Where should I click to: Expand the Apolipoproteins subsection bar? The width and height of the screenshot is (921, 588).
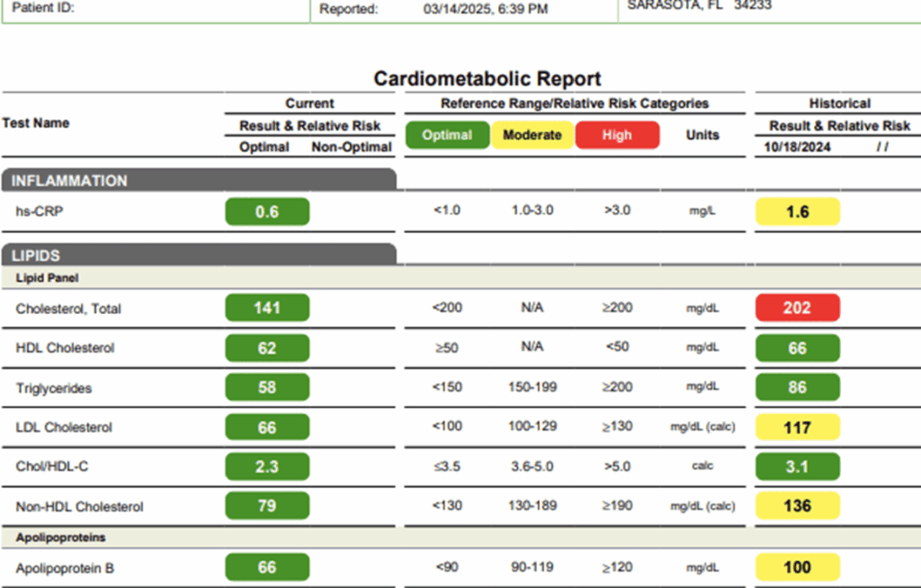pyautogui.click(x=108, y=537)
